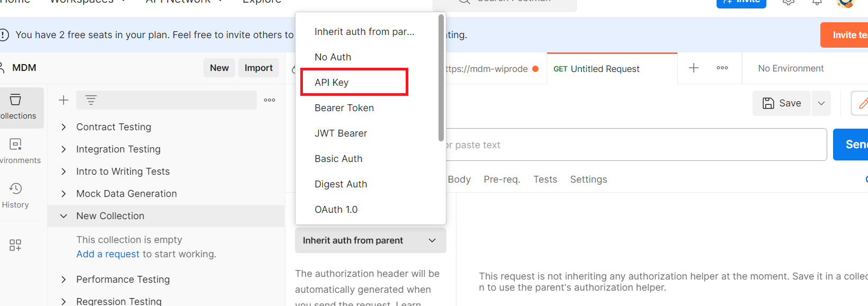Viewport: 868px width, 306px height.
Task: Switch to the Untitled Request tab
Action: click(604, 69)
